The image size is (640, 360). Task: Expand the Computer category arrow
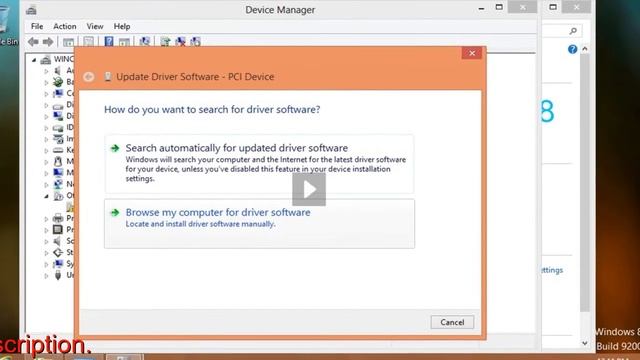click(46, 93)
